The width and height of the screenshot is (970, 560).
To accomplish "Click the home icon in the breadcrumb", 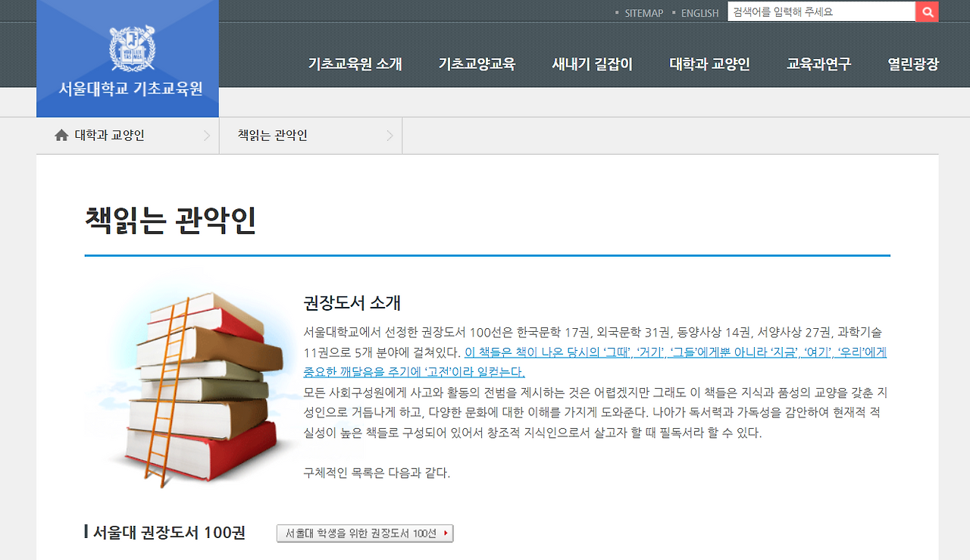I will click(x=61, y=134).
